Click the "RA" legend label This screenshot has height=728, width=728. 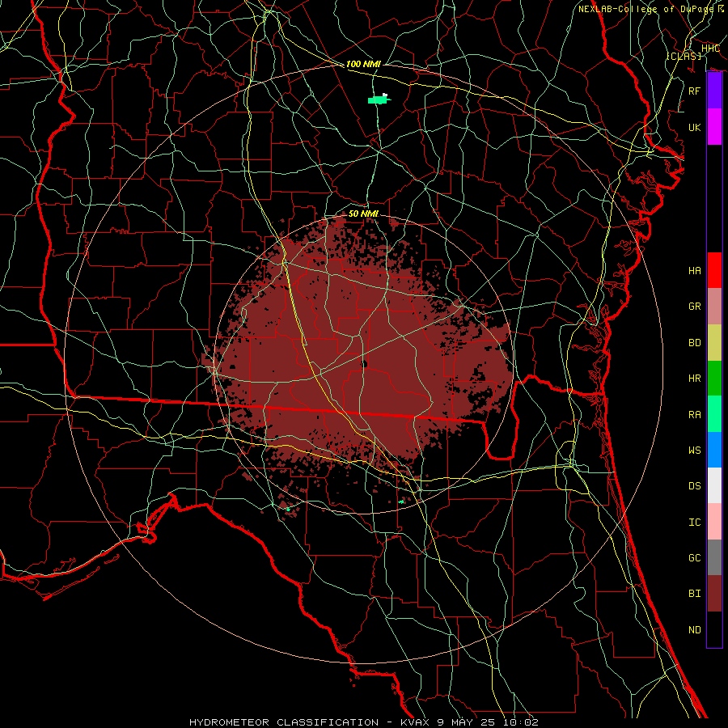[695, 415]
